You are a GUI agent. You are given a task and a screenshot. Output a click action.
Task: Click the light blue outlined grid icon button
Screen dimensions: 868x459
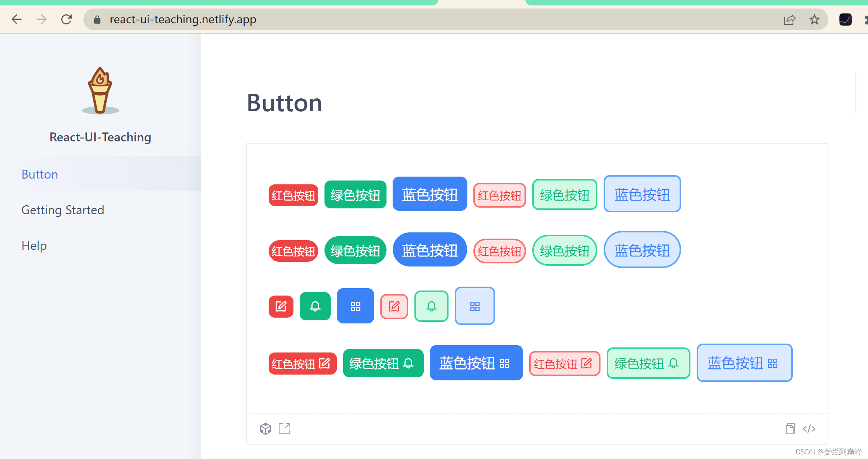475,306
